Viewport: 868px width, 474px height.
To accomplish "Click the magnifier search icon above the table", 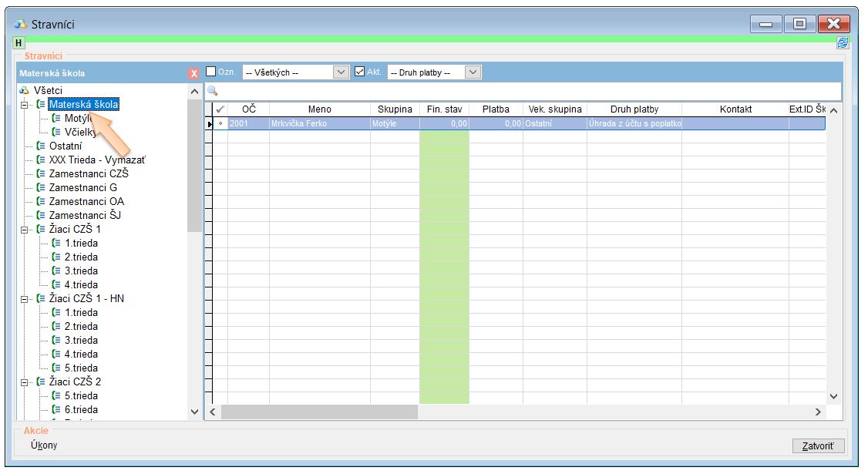I will pos(213,91).
